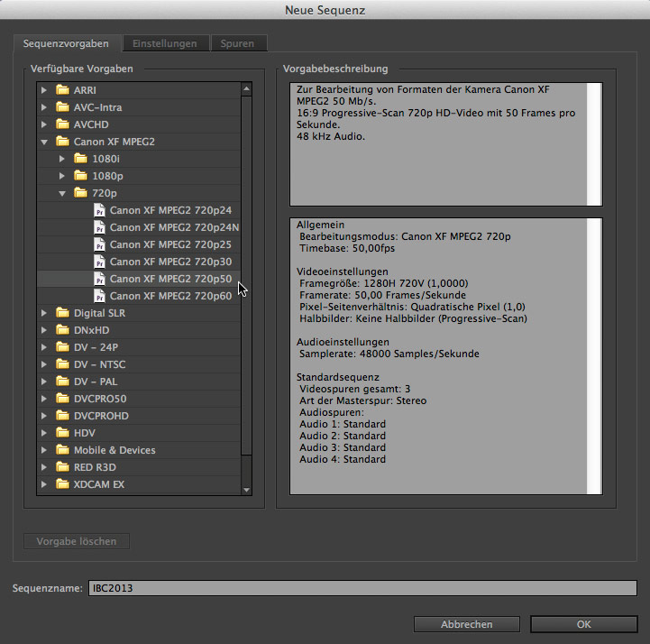Choose the Canon XF MPEG2 720p24N preset icon
Viewport: 650px width, 644px height.
pyautogui.click(x=100, y=227)
